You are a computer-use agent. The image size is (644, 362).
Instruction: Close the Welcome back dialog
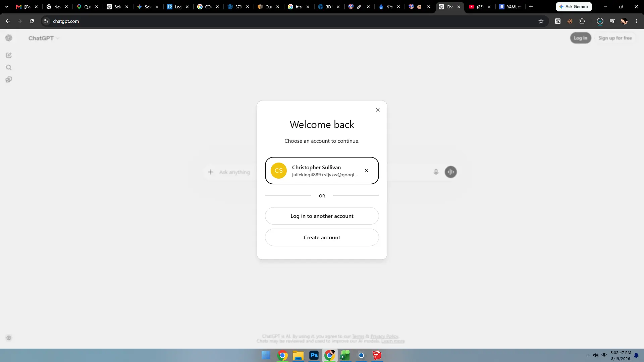click(378, 110)
